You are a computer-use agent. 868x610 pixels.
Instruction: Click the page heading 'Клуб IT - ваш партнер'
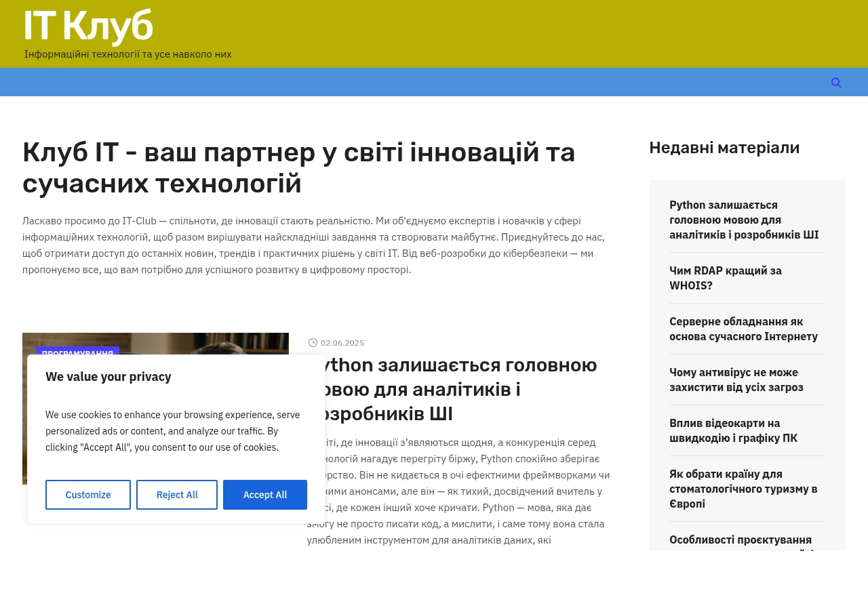[298, 167]
